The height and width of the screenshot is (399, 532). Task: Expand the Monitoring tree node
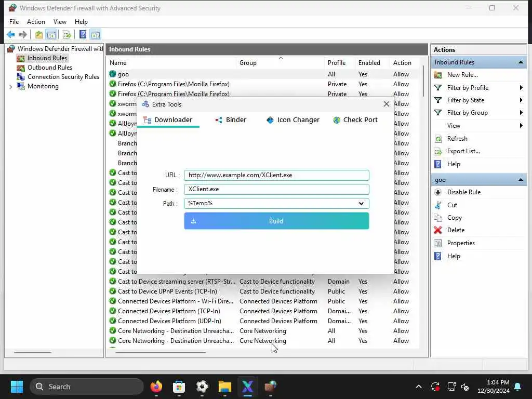11,87
